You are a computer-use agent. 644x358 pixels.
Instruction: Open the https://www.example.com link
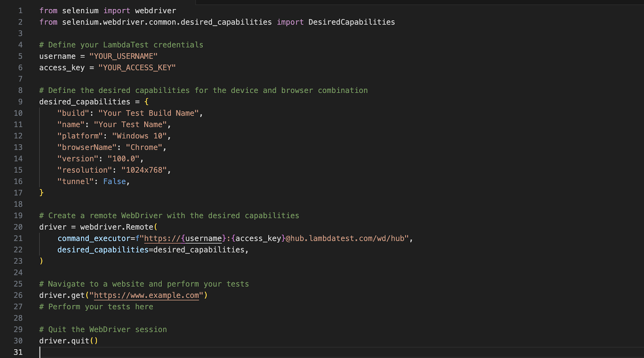147,295
